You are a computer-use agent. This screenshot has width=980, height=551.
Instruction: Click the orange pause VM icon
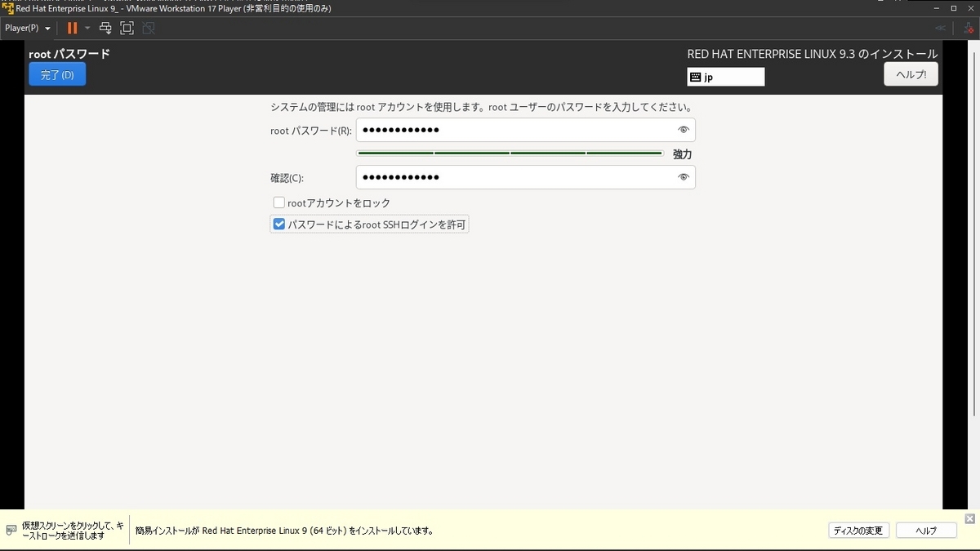point(72,28)
